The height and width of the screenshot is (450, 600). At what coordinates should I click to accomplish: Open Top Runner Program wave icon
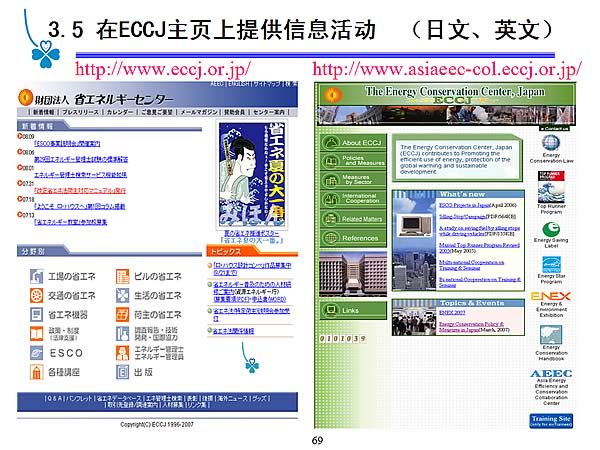[x=551, y=187]
